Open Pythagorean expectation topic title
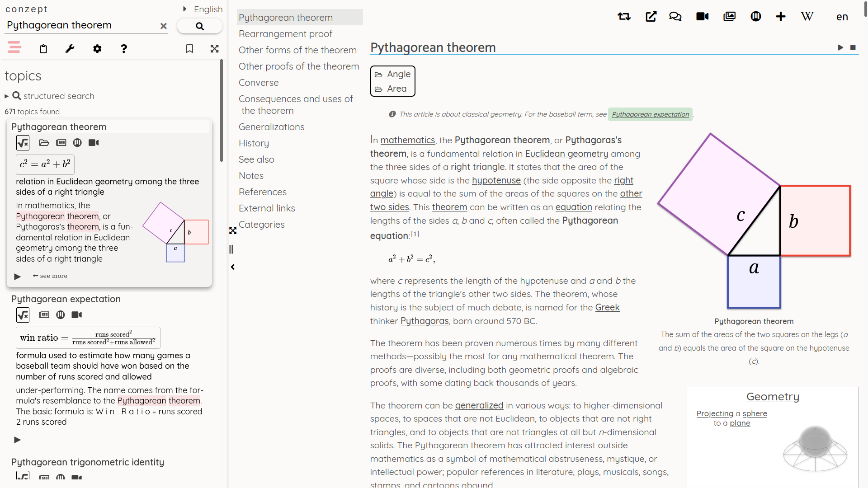This screenshot has height=488, width=868. pos(66,299)
